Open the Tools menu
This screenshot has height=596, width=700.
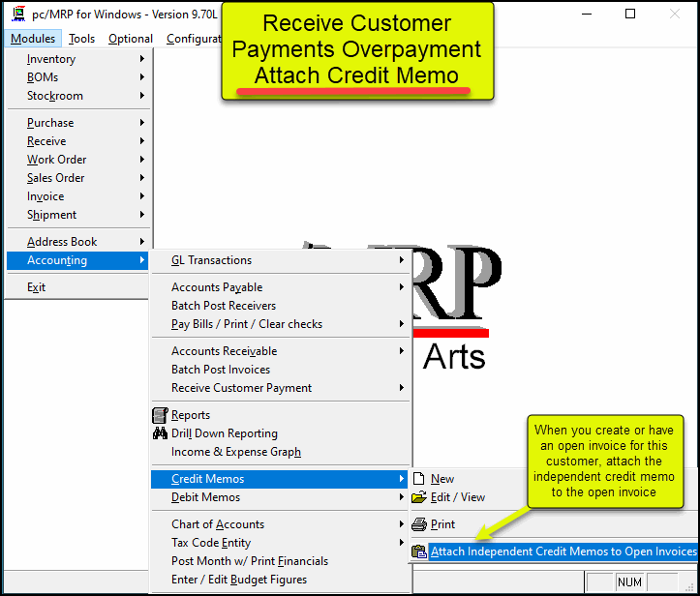82,39
